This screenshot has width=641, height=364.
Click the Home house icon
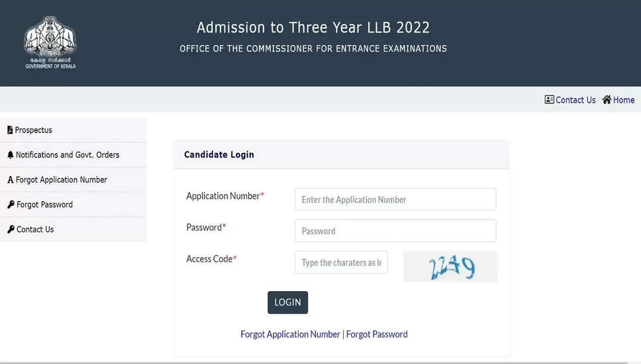tap(607, 100)
